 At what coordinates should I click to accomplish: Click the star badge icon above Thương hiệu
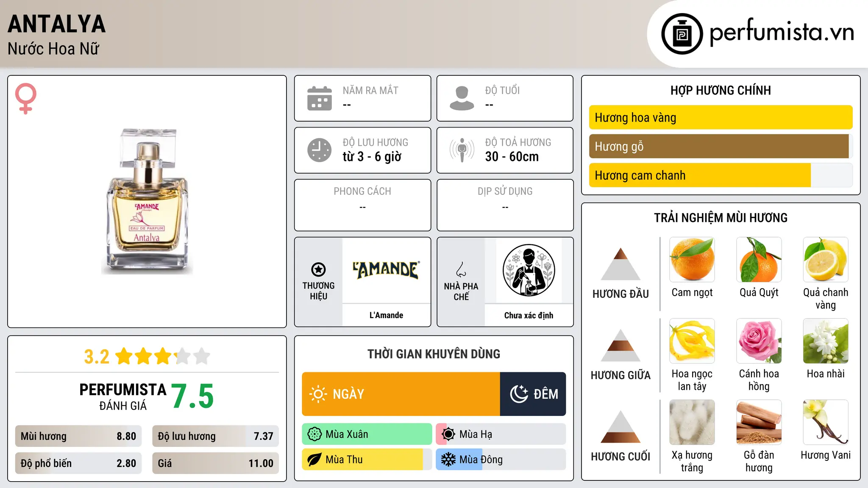[x=318, y=269]
